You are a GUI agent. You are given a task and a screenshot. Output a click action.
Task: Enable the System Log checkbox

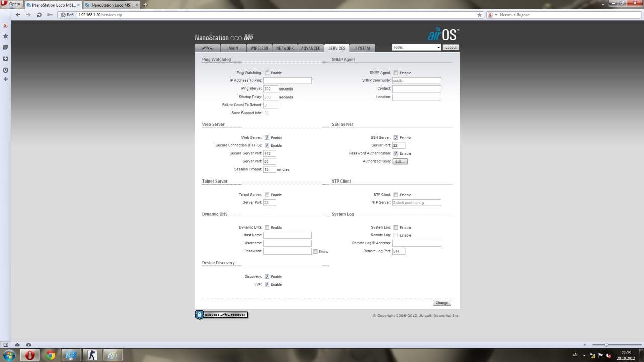point(396,227)
